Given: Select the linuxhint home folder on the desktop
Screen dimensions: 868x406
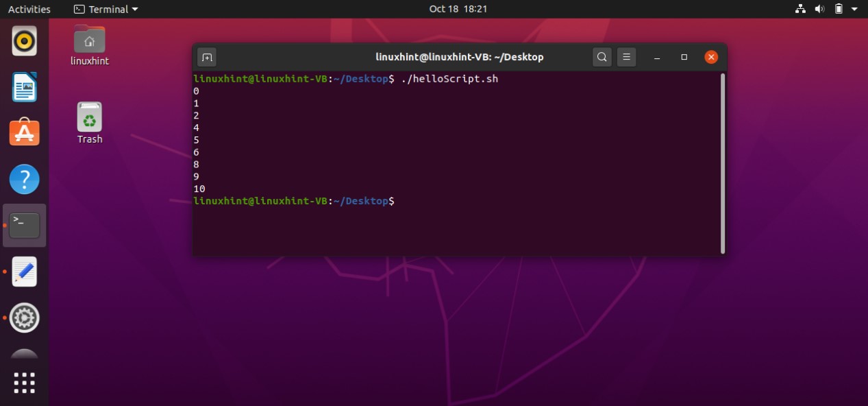Looking at the screenshot, I should (x=90, y=45).
